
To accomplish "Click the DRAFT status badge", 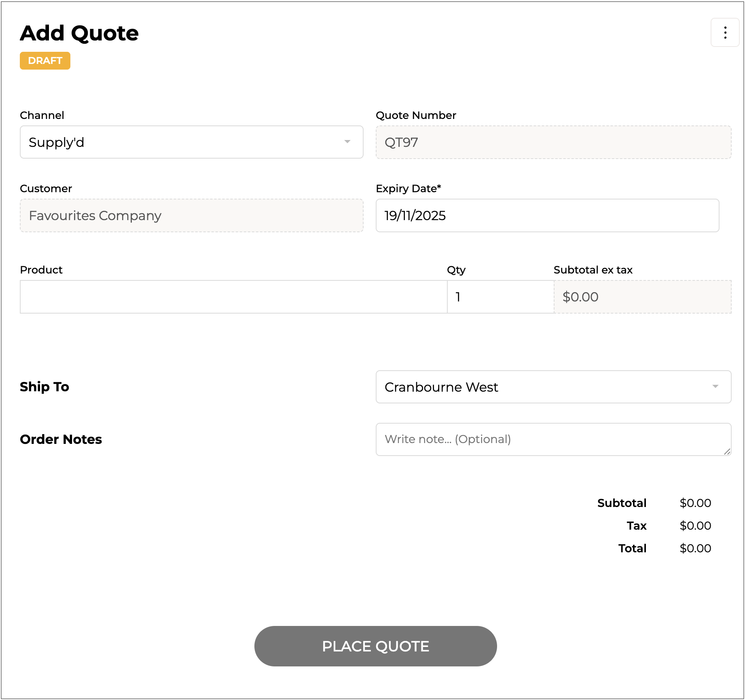I will 45,61.
